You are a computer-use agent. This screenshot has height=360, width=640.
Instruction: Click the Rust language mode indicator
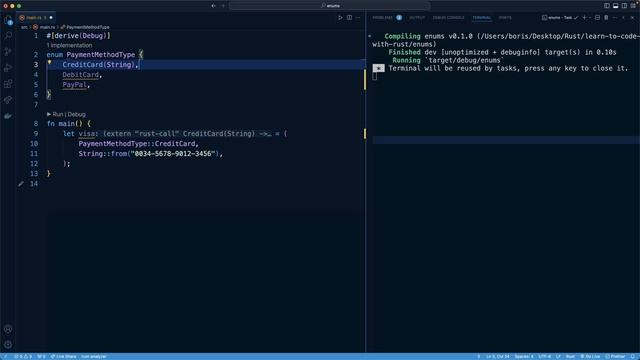click(570, 356)
